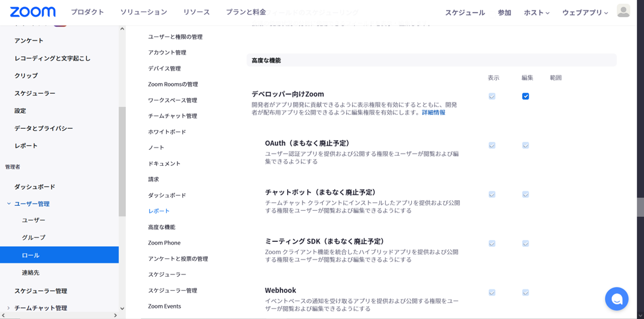Open リソース menu
Viewport: 644px width, 319px height.
click(x=197, y=12)
